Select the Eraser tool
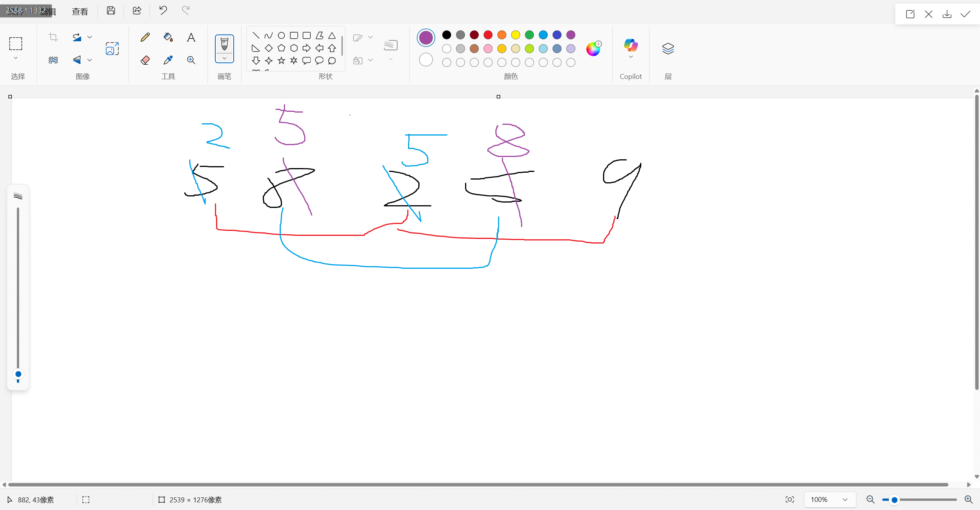Screen dimensions: 980x510 click(x=145, y=60)
